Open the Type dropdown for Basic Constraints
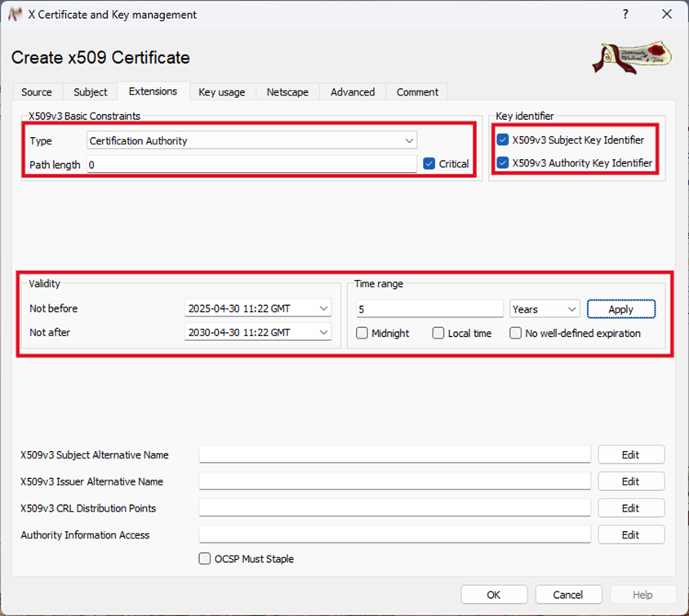The width and height of the screenshot is (689, 616). point(252,141)
